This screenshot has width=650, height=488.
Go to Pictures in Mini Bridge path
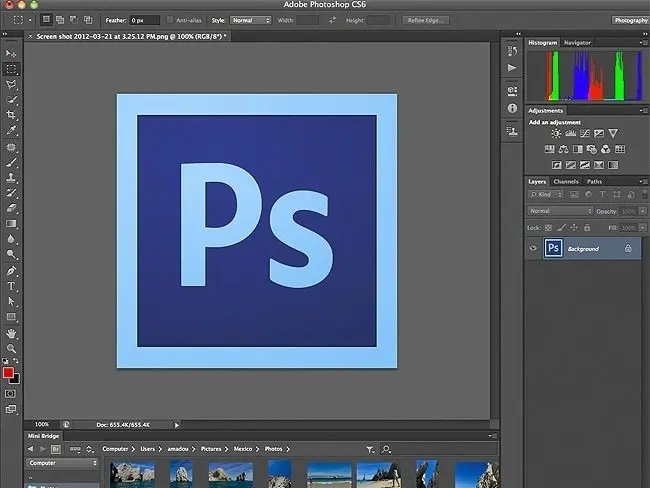point(211,449)
